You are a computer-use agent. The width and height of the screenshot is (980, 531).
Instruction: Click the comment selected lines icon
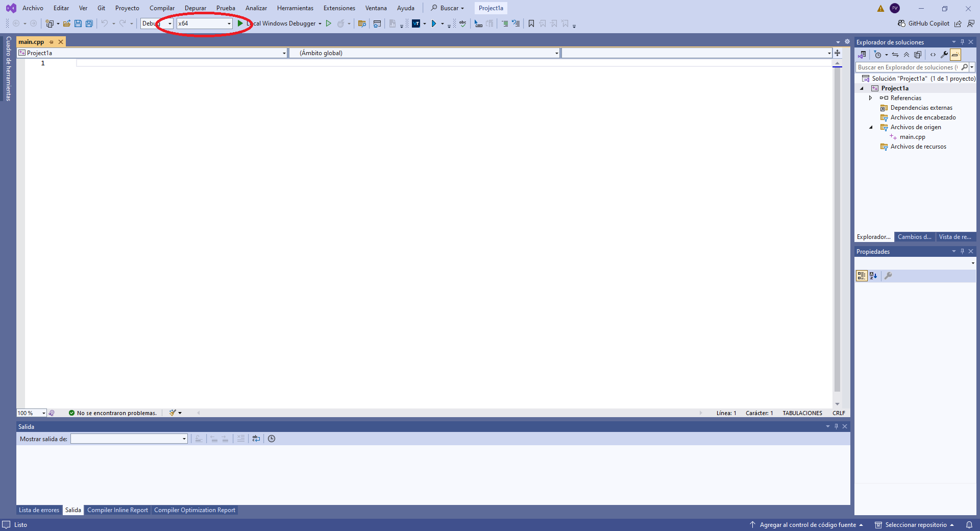pyautogui.click(x=505, y=23)
